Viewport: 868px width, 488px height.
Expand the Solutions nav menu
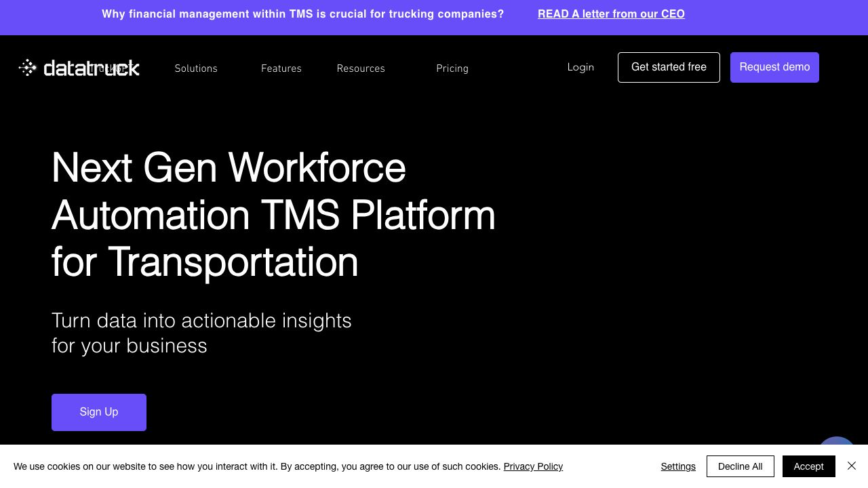tap(196, 68)
